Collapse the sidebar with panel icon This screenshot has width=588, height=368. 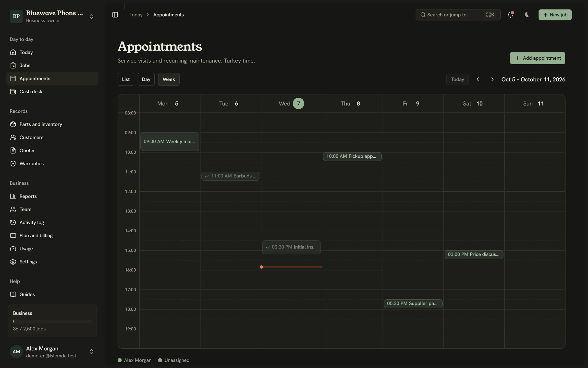point(115,15)
